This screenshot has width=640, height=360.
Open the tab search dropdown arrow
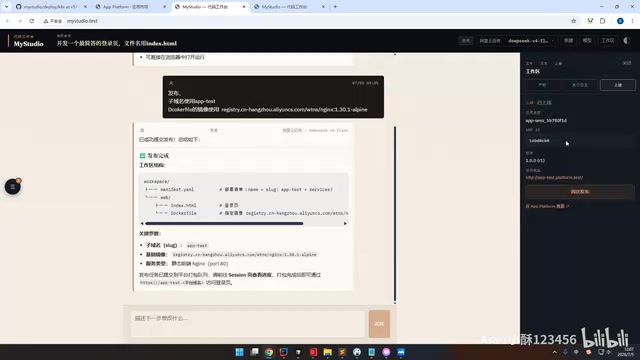point(7,7)
